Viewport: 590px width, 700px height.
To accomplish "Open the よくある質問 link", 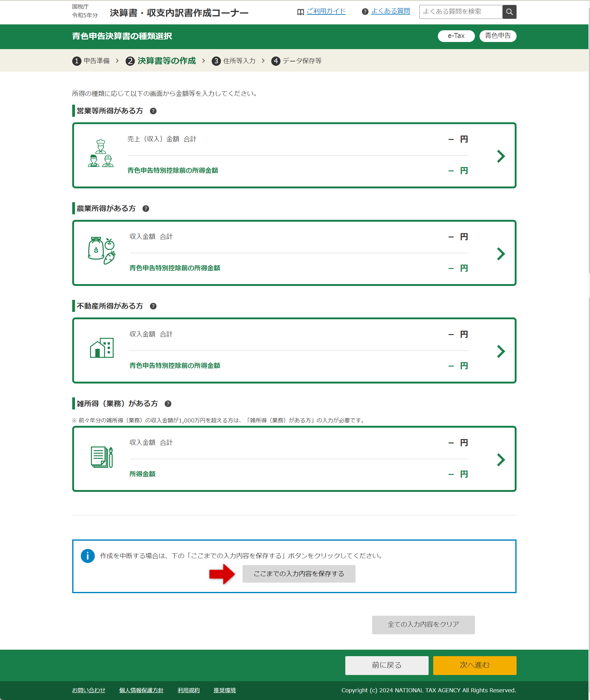I will tap(390, 11).
